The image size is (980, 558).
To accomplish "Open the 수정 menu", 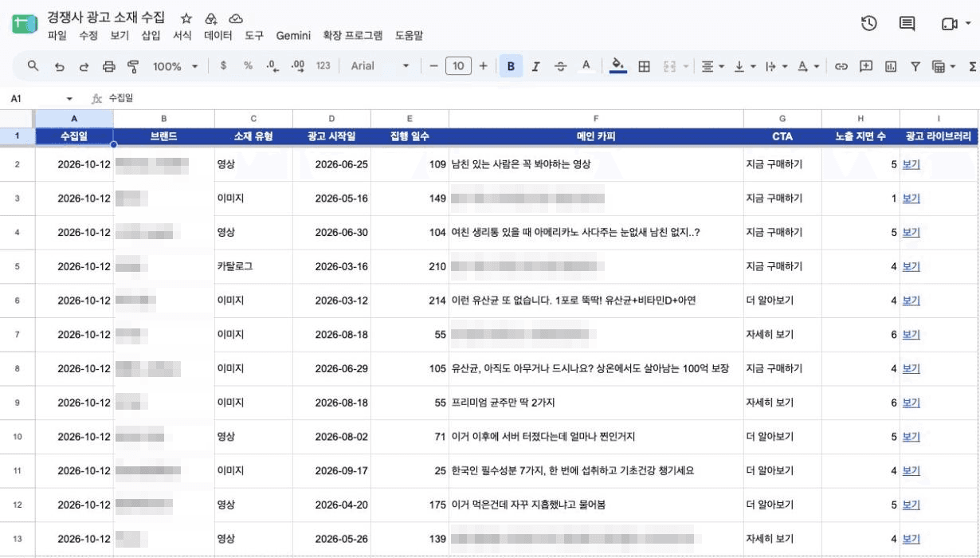I will pos(88,36).
